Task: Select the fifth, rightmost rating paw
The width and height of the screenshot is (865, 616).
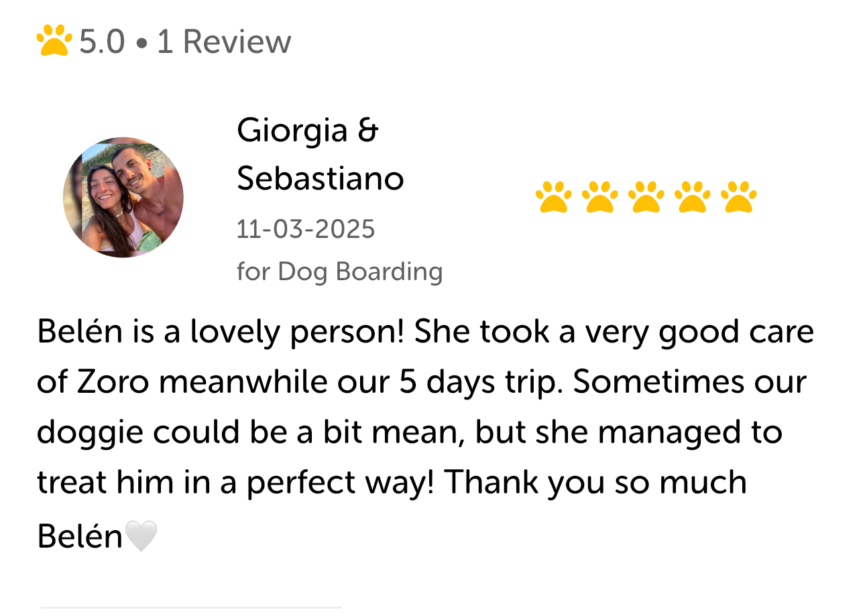Action: click(x=738, y=197)
